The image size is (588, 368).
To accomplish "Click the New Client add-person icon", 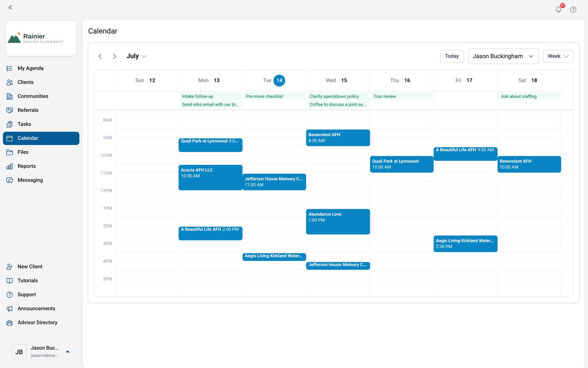I will click(9, 267).
